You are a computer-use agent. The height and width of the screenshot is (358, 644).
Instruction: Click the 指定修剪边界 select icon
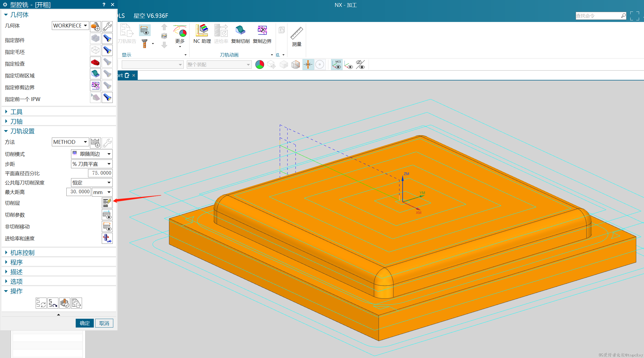pos(95,86)
